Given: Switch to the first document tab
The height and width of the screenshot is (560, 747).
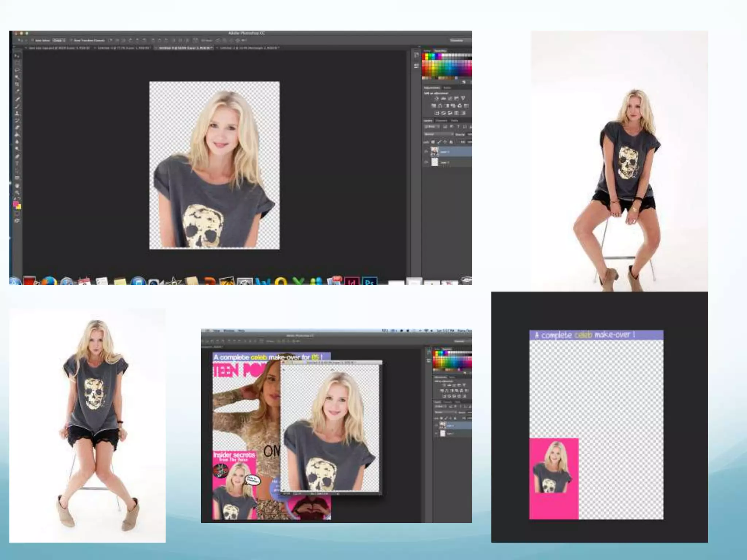Looking at the screenshot, I should tap(58, 48).
